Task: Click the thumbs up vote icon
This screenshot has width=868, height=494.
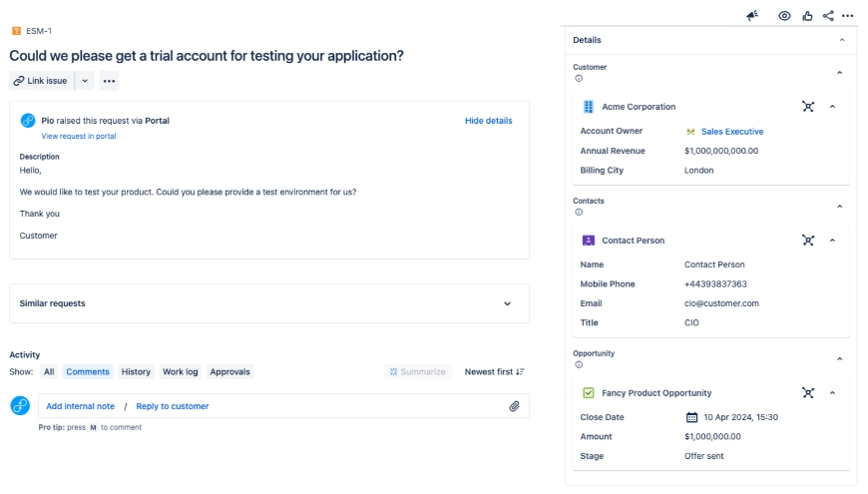Action: pos(808,16)
